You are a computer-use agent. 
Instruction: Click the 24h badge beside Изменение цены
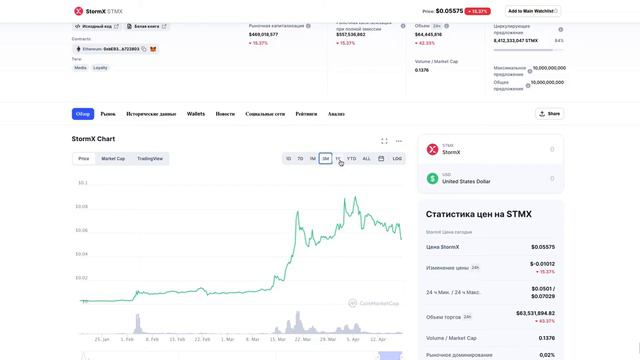[475, 268]
